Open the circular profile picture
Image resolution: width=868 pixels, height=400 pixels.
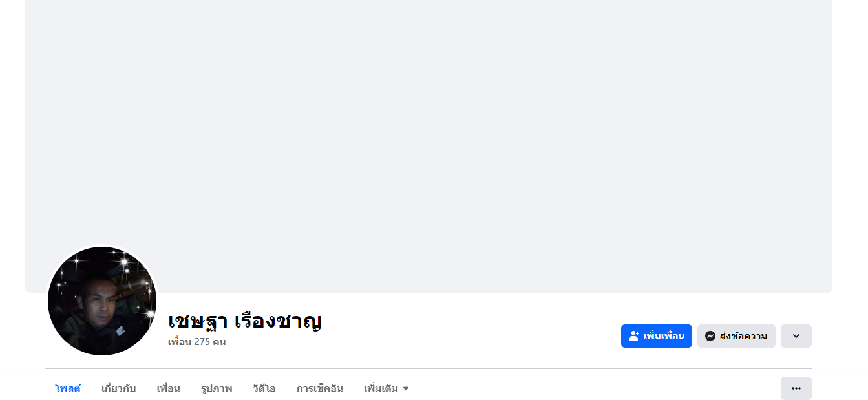click(102, 301)
